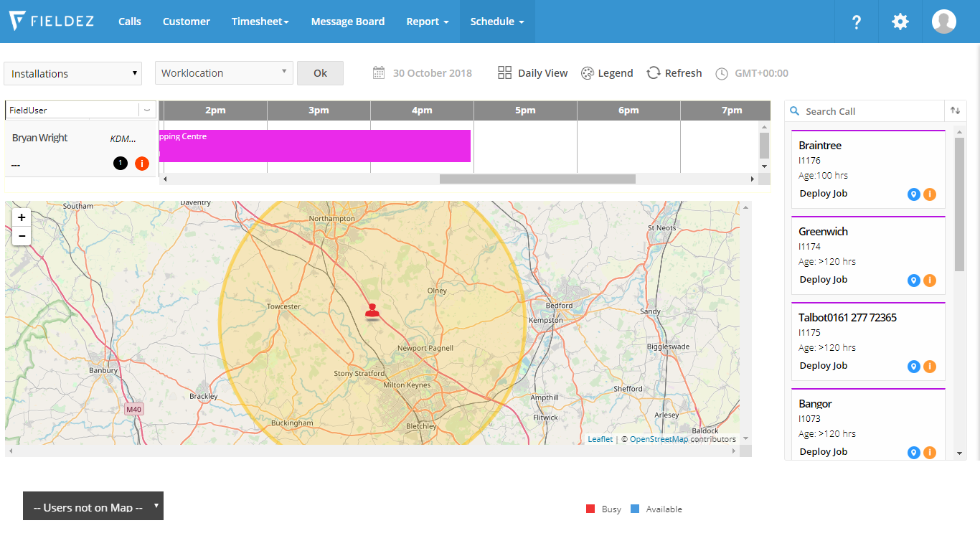Click the black job count badge for Bryan Wright
The image size is (980, 551).
[120, 163]
